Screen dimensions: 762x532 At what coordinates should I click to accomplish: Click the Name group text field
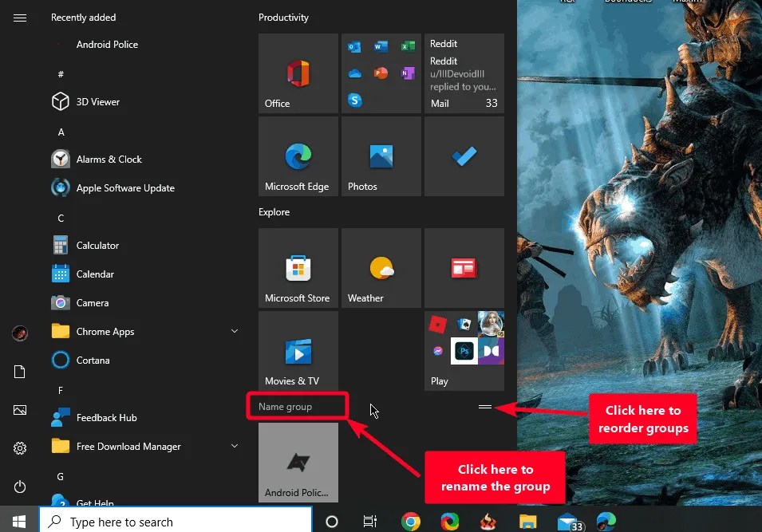[295, 406]
